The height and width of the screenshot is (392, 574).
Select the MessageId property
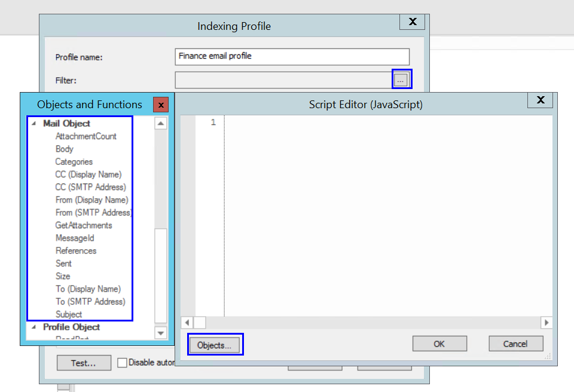pyautogui.click(x=75, y=238)
